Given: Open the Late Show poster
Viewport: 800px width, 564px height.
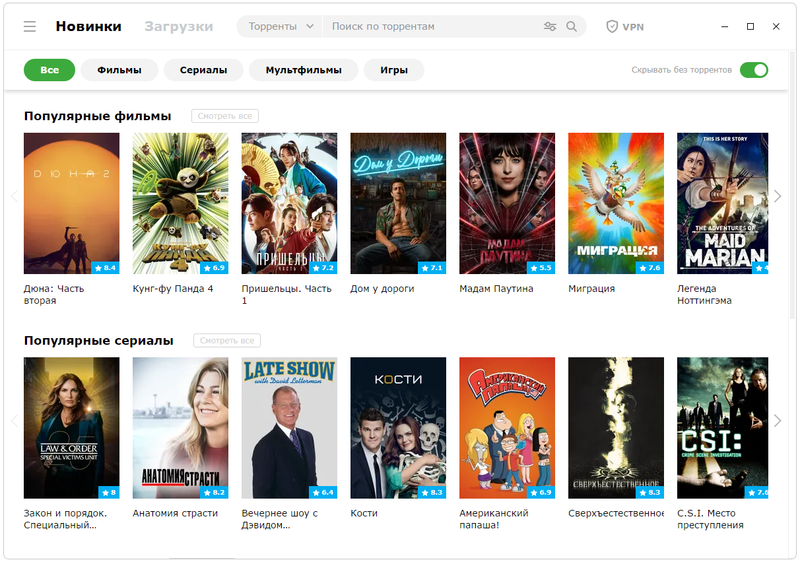Looking at the screenshot, I should click(x=289, y=428).
